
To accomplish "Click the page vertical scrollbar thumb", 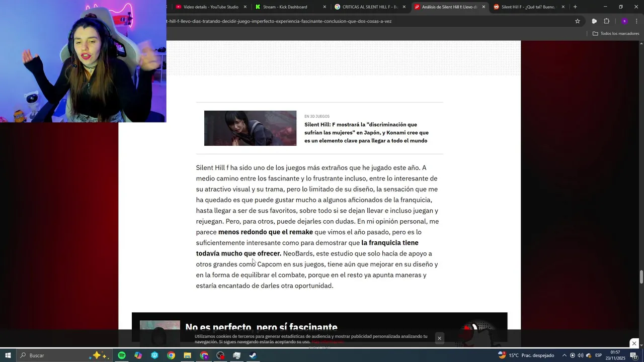I will coord(641,277).
